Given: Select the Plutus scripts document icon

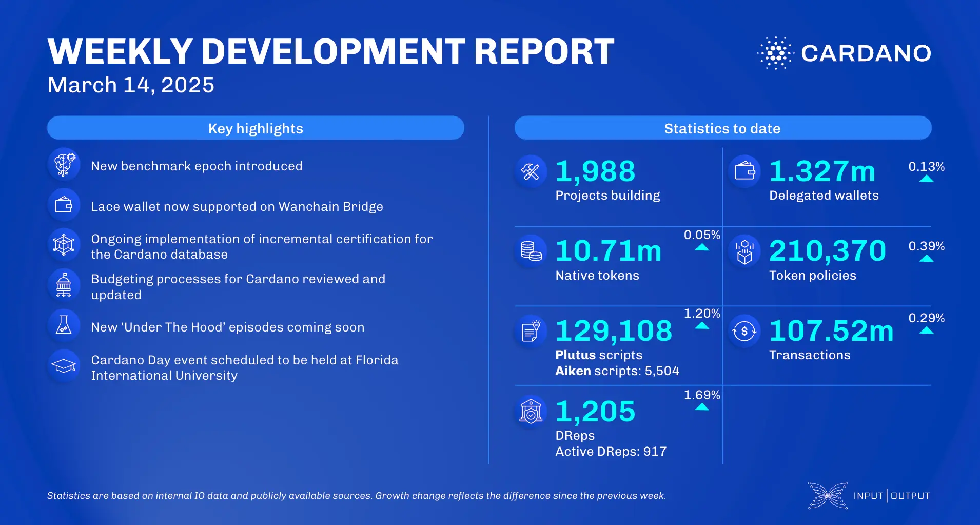Looking at the screenshot, I should click(531, 331).
